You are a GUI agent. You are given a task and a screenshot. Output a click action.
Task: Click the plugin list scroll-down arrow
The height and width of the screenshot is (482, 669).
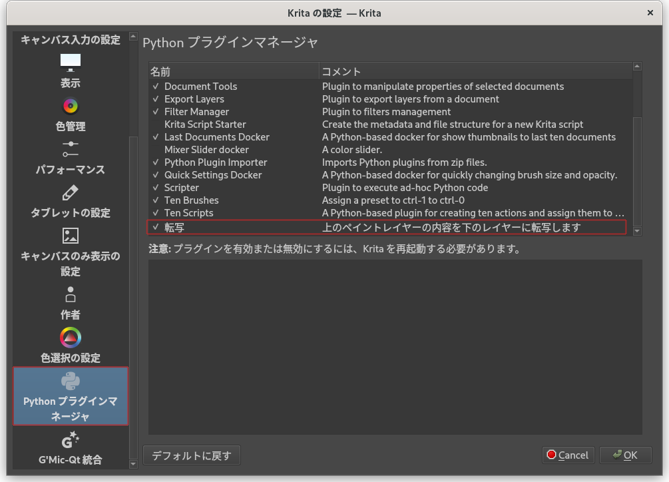pyautogui.click(x=637, y=231)
